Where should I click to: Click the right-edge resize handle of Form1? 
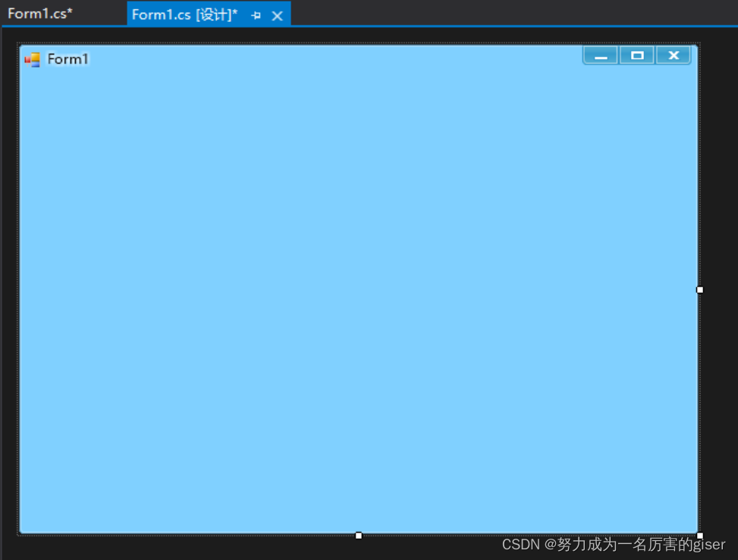700,290
